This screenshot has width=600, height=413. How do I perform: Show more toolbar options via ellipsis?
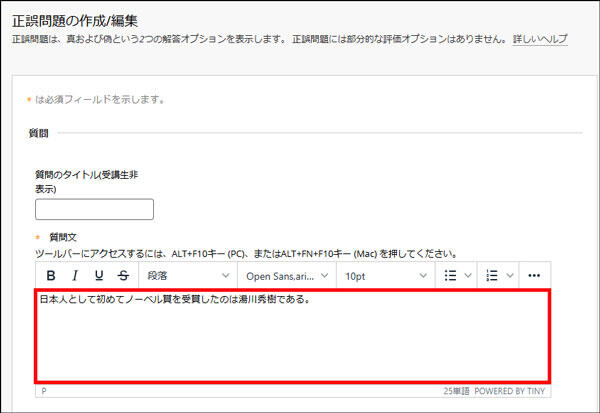click(x=534, y=275)
